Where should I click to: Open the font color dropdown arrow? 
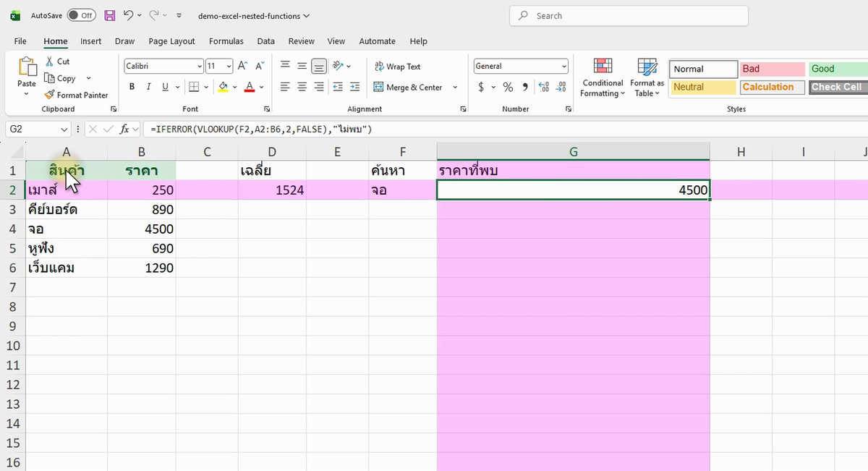tap(261, 87)
